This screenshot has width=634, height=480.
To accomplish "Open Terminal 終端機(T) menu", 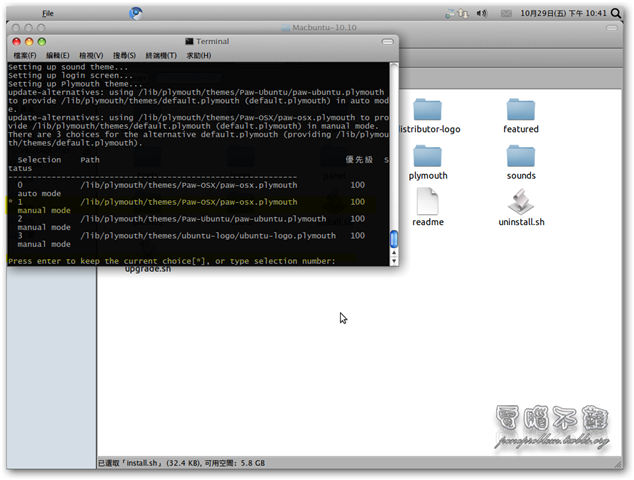I will coord(161,55).
